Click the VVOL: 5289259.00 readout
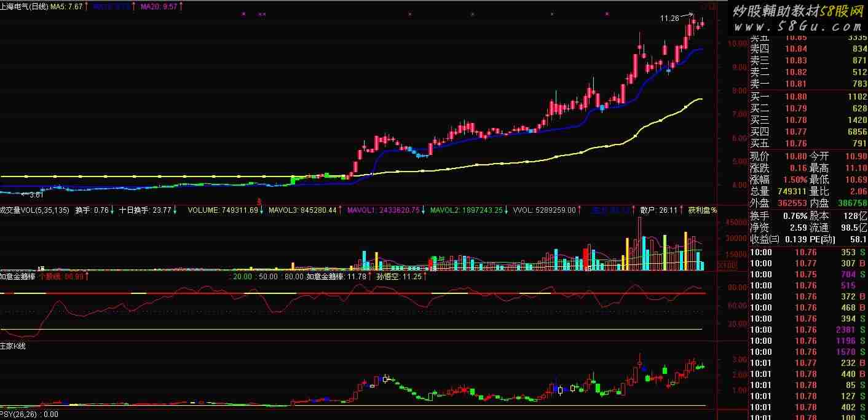The image size is (868, 420). coord(545,210)
